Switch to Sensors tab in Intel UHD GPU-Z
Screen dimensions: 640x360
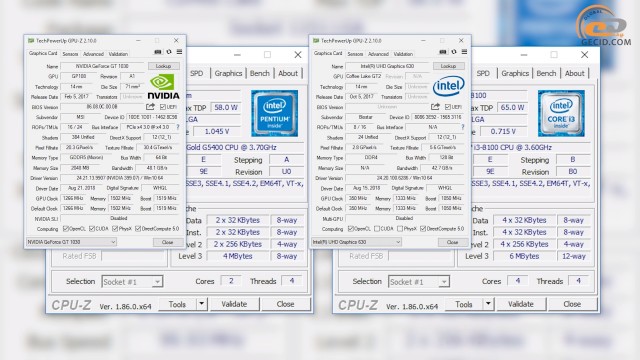355,54
